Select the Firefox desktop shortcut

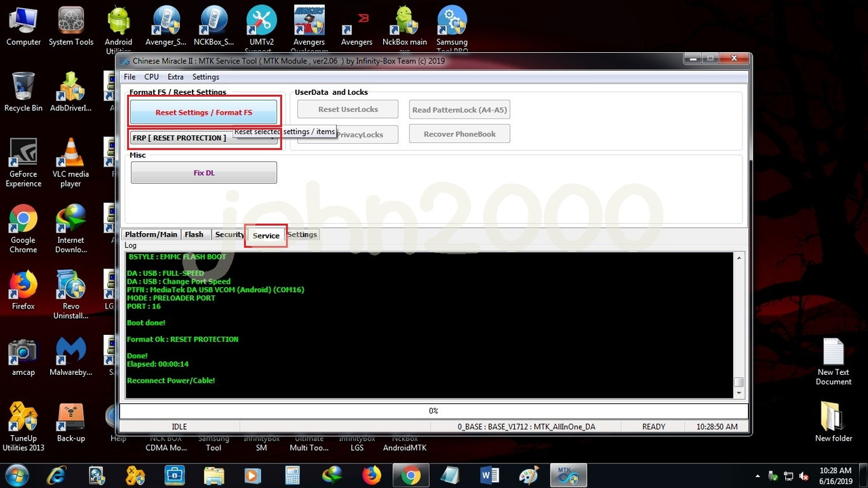pos(24,290)
